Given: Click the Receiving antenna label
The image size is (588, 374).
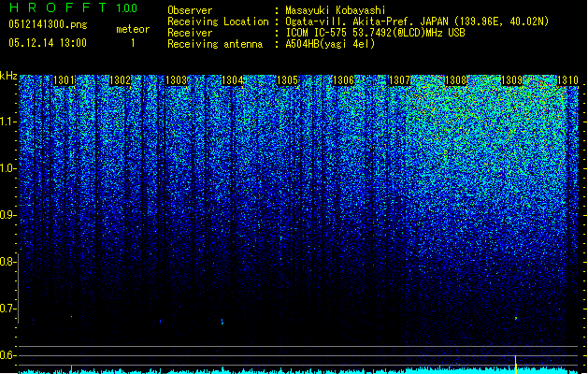Looking at the screenshot, I should 215,44.
